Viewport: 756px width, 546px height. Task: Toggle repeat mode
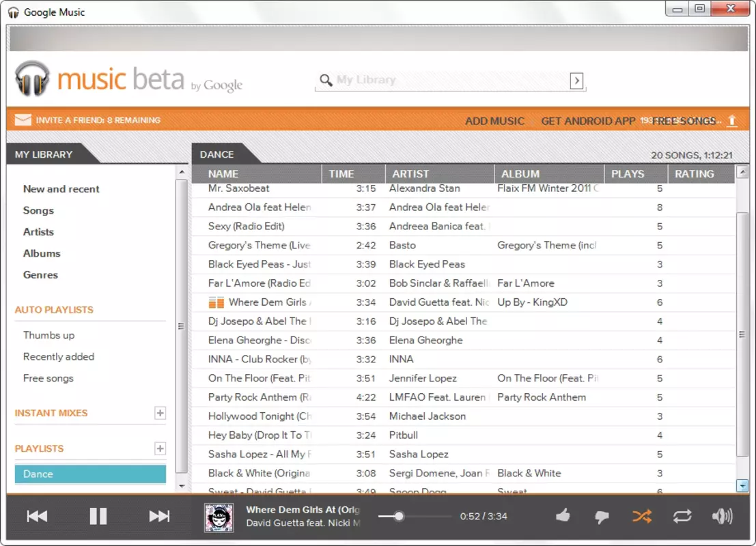coord(682,516)
